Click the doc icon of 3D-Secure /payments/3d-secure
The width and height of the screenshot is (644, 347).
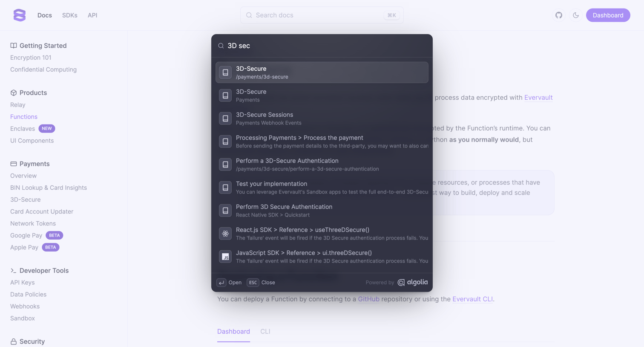225,72
